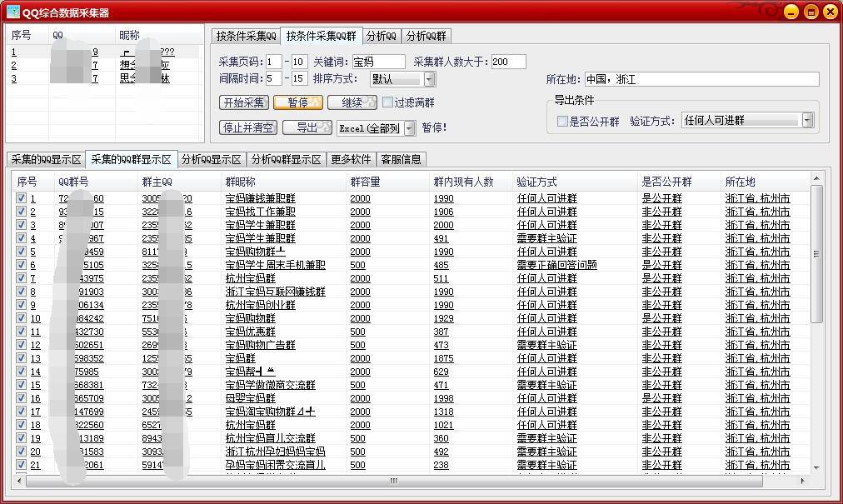843x504 pixels.
Task: Click 需要正确回答问题 verification cell
Action: point(557,265)
